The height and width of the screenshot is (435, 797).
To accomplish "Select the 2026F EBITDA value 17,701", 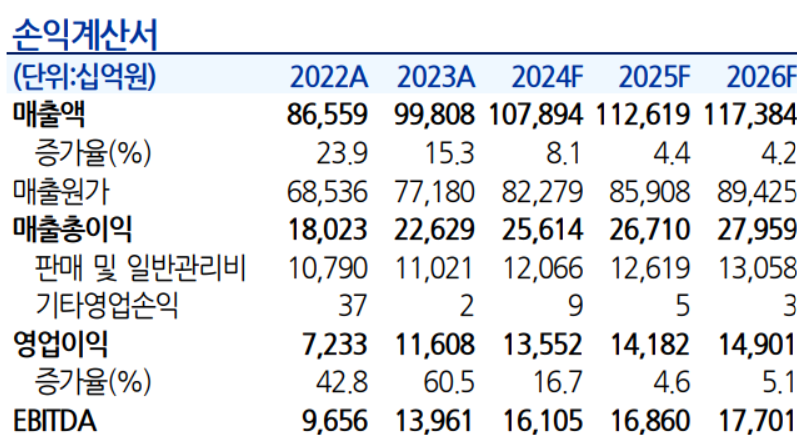I will click(x=755, y=420).
